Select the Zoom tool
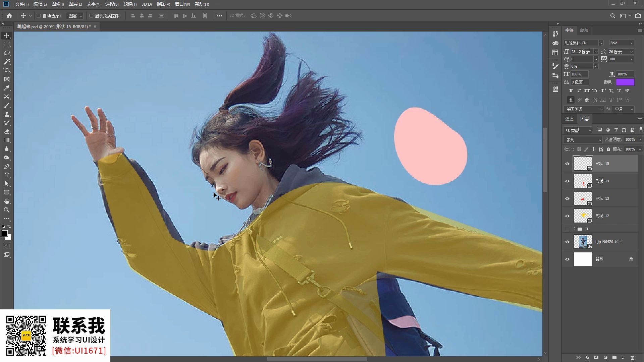This screenshot has width=644, height=362. pos(7,210)
